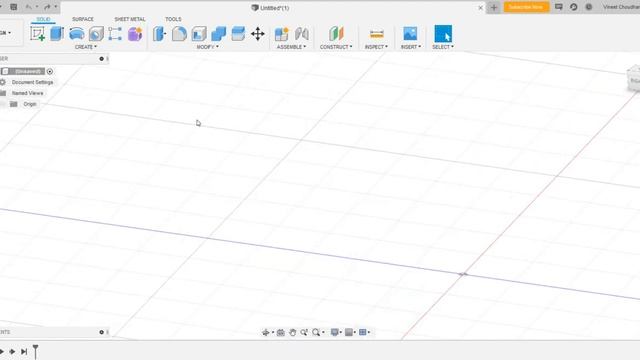Viewport: 640px width, 360px height.
Task: Click the New Component icon
Action: pyautogui.click(x=281, y=34)
